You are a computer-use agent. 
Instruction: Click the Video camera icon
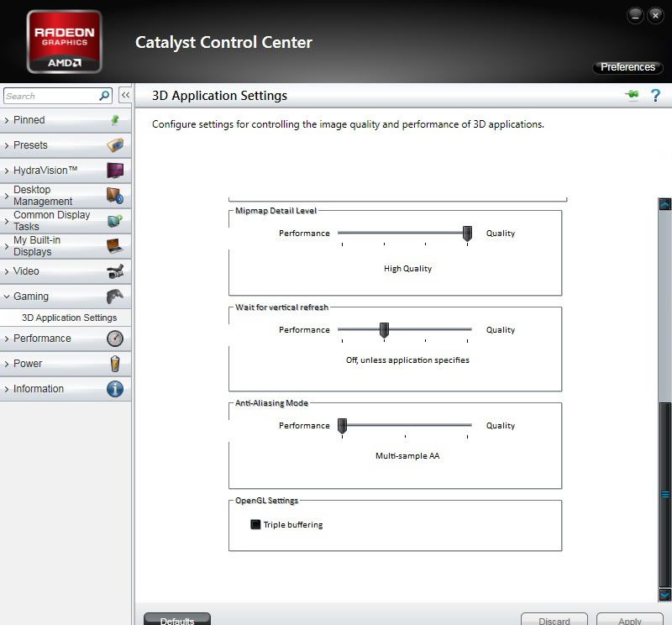coord(115,271)
